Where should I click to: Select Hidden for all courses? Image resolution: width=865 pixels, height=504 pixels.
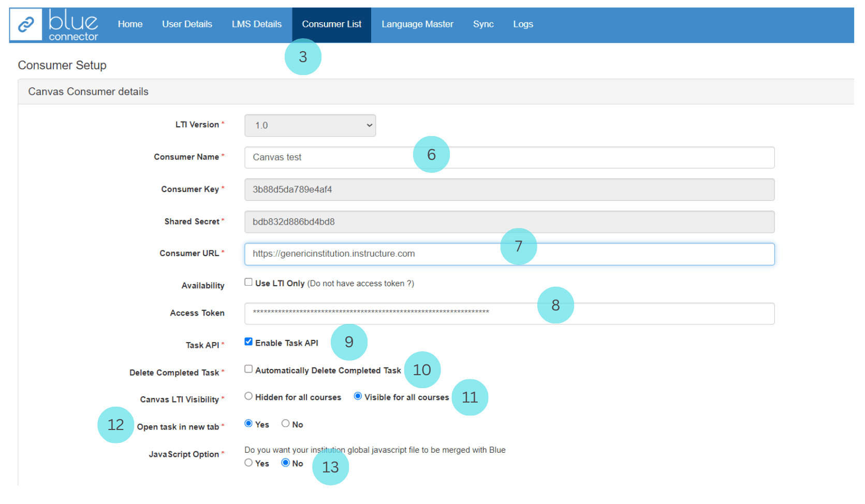248,396
